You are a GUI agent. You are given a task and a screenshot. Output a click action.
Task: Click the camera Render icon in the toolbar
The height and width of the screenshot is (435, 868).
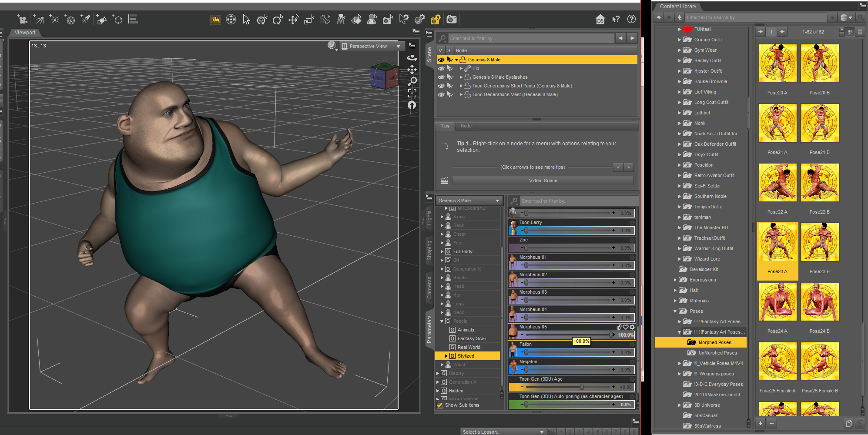point(452,20)
